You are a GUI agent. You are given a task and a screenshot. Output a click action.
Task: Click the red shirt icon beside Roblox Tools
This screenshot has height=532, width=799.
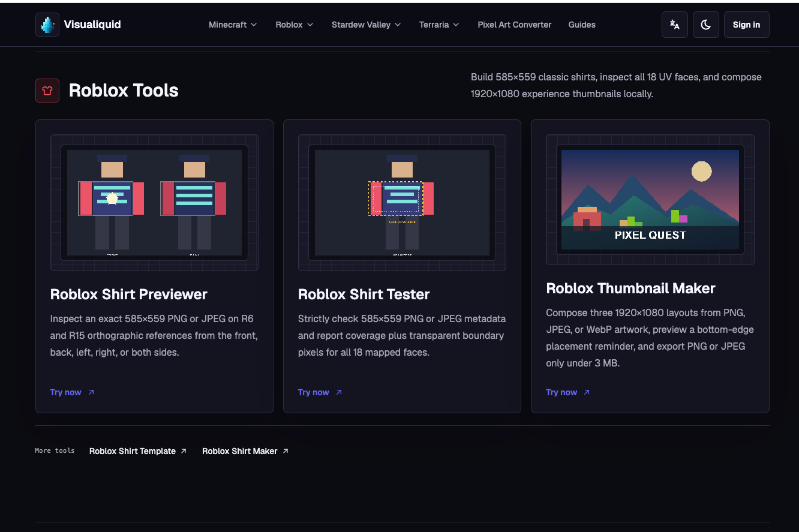[x=47, y=91]
